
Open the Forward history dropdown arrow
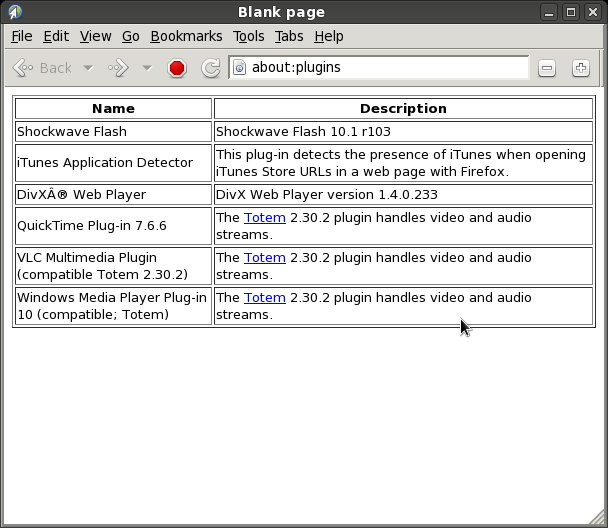tap(147, 68)
